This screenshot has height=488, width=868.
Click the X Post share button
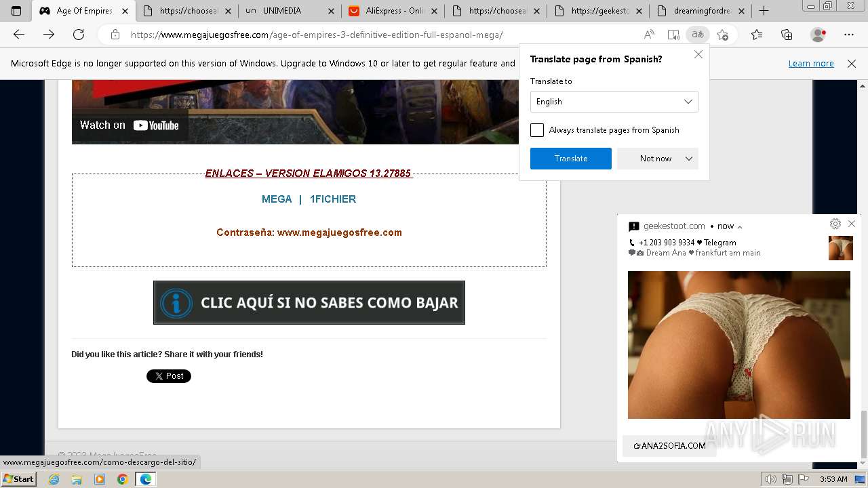pyautogui.click(x=169, y=376)
